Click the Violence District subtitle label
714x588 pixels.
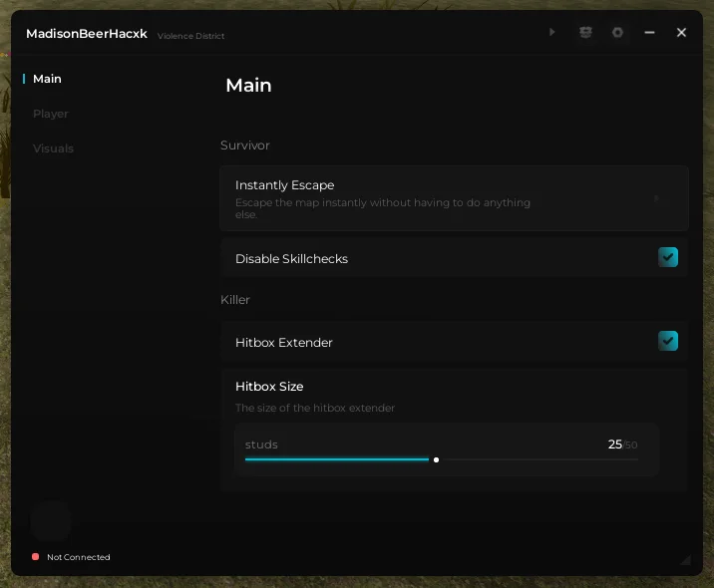coord(191,36)
